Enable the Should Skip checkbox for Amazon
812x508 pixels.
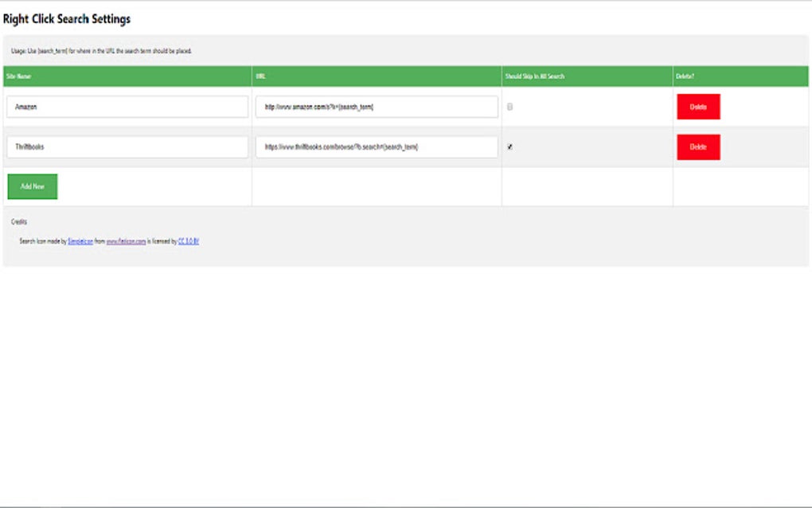(x=510, y=106)
